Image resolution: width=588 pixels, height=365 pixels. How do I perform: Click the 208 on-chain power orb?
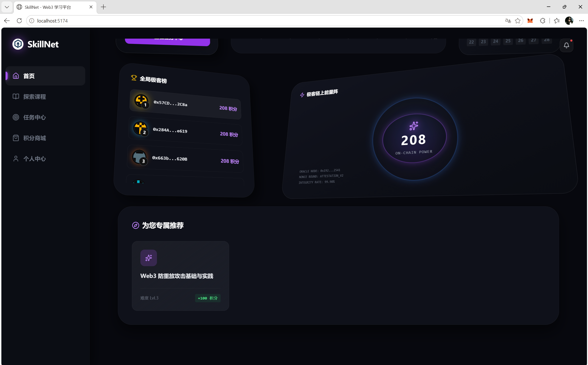pos(415,139)
